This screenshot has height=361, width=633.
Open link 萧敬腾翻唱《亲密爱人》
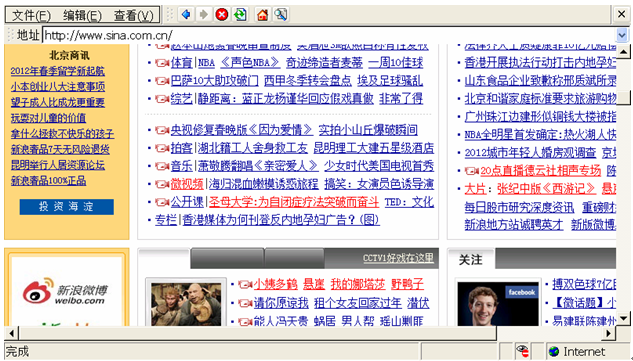(258, 166)
